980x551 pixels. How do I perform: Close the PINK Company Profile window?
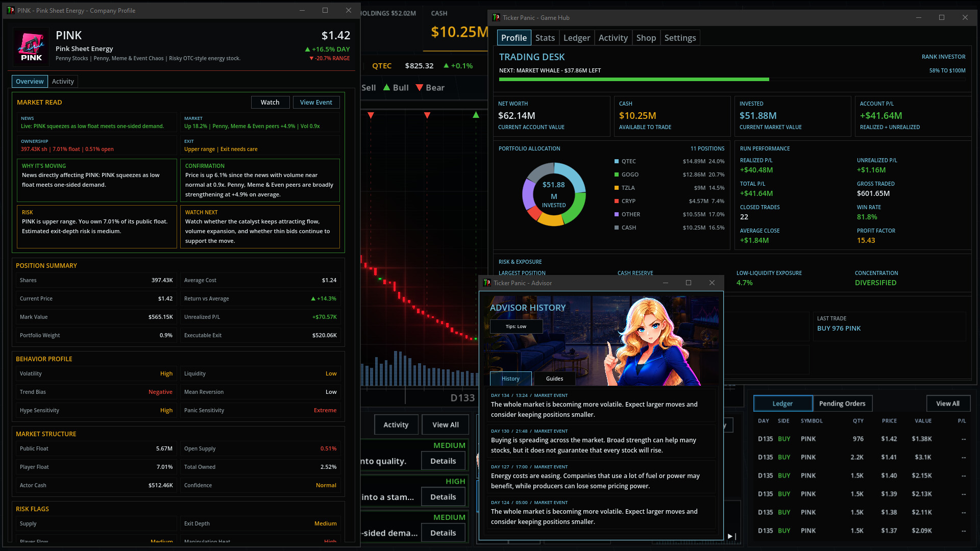click(x=349, y=10)
